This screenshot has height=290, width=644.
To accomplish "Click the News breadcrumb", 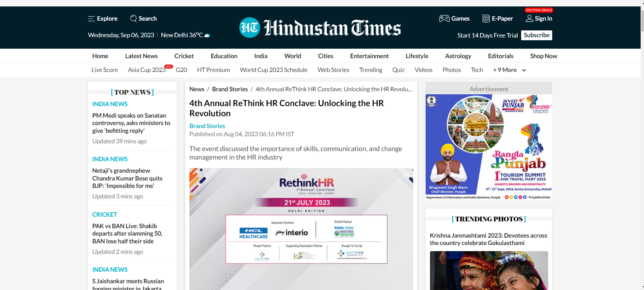I will point(197,89).
